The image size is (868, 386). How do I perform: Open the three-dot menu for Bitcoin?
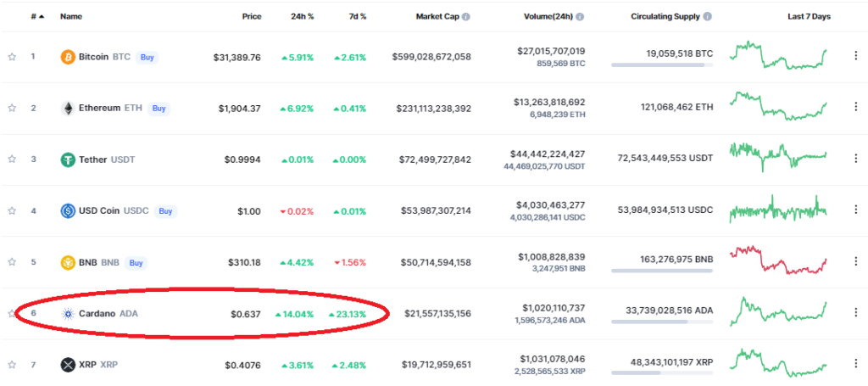[x=856, y=56]
